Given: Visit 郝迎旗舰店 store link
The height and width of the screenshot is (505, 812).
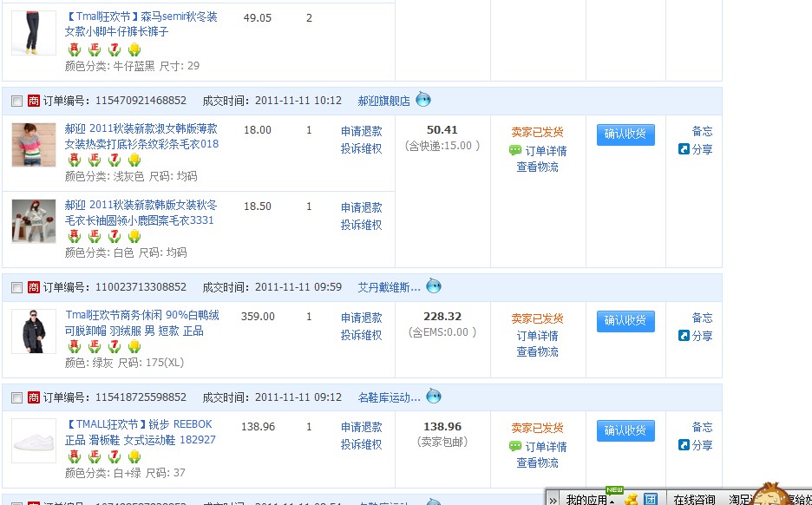Looking at the screenshot, I should (383, 101).
